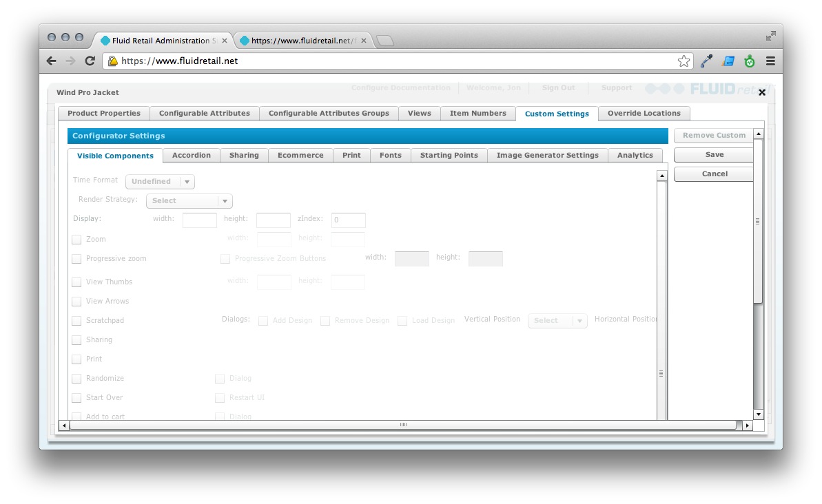Expand the Render Strategy Select dropdown
Screen dimensions: 822x504
pyautogui.click(x=189, y=200)
